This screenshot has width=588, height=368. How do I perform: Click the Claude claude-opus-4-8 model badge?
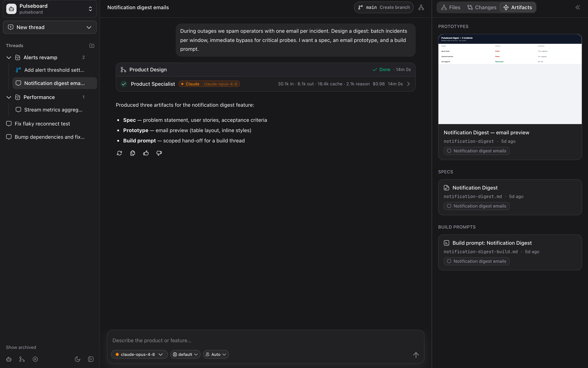[209, 84]
